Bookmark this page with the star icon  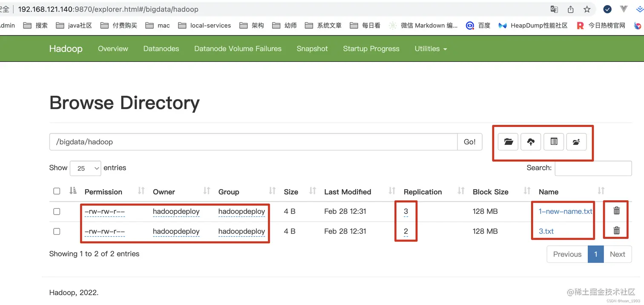587,9
